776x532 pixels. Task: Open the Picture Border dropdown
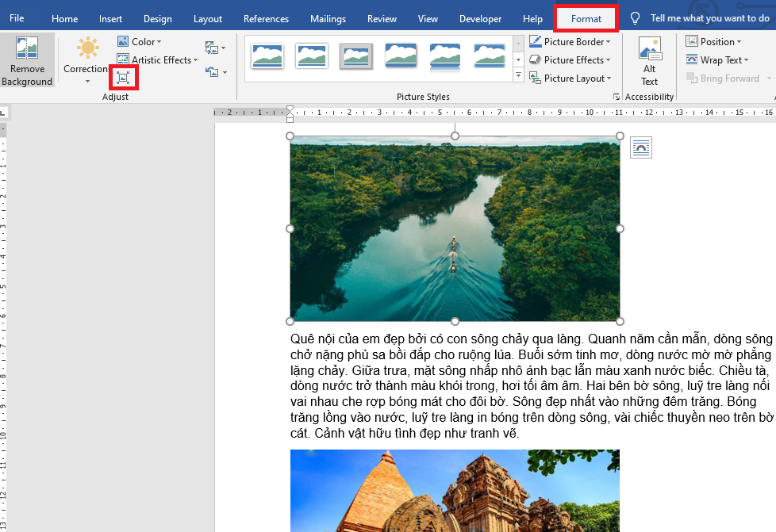pyautogui.click(x=570, y=41)
